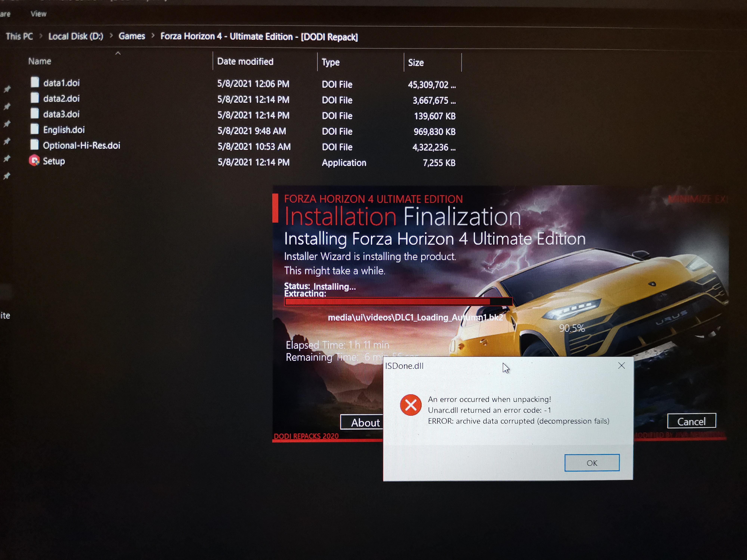Sort files by Size column header
The width and height of the screenshot is (747, 560).
416,63
